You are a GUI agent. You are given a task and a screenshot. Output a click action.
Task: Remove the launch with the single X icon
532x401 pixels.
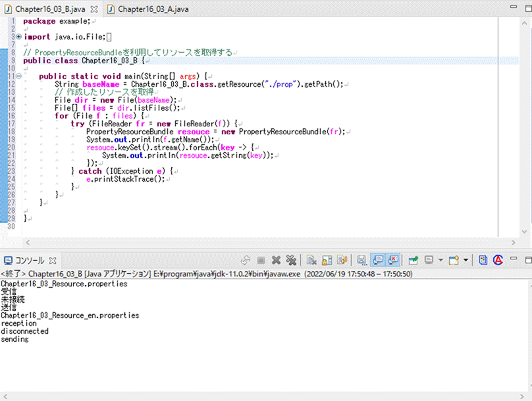(276, 260)
